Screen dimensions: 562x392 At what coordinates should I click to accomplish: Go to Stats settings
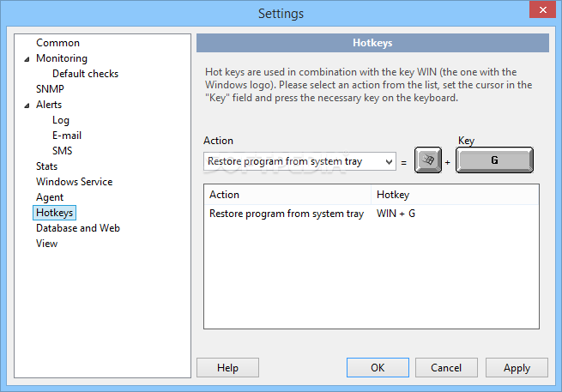[46, 166]
